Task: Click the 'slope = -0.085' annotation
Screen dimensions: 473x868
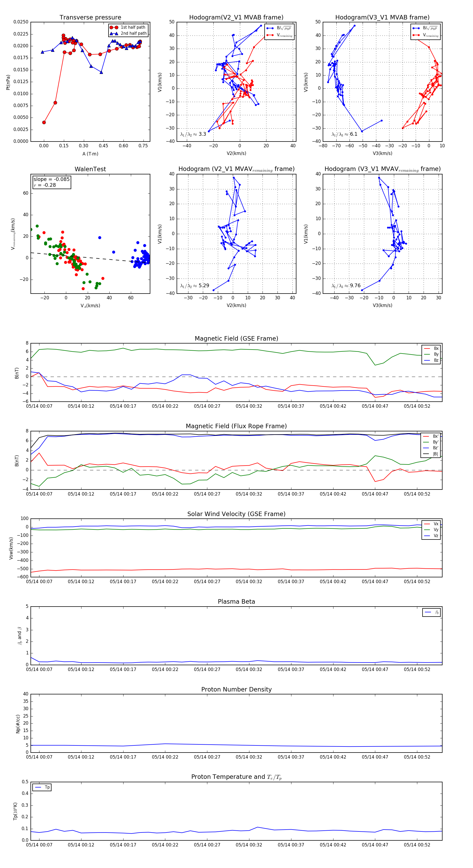Action: (x=52, y=179)
